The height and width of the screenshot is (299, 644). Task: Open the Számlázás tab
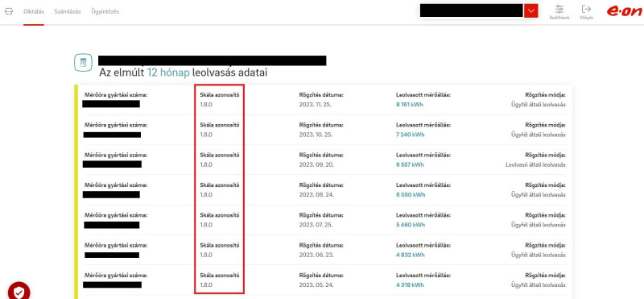point(68,11)
